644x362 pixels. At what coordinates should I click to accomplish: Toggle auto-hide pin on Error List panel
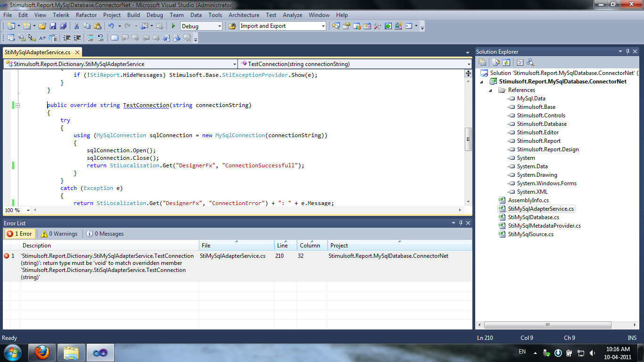(460, 223)
